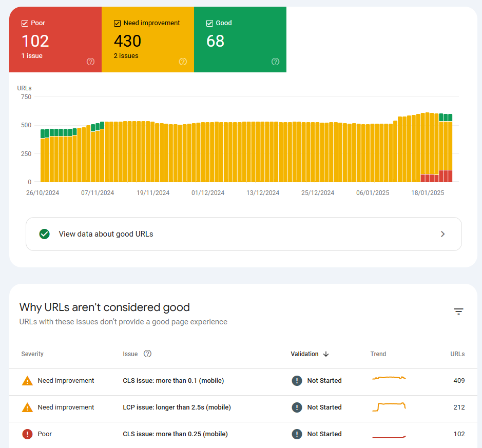Click the Not Started status icon on the LCP row
Image resolution: width=482 pixels, height=448 pixels.
click(x=297, y=407)
